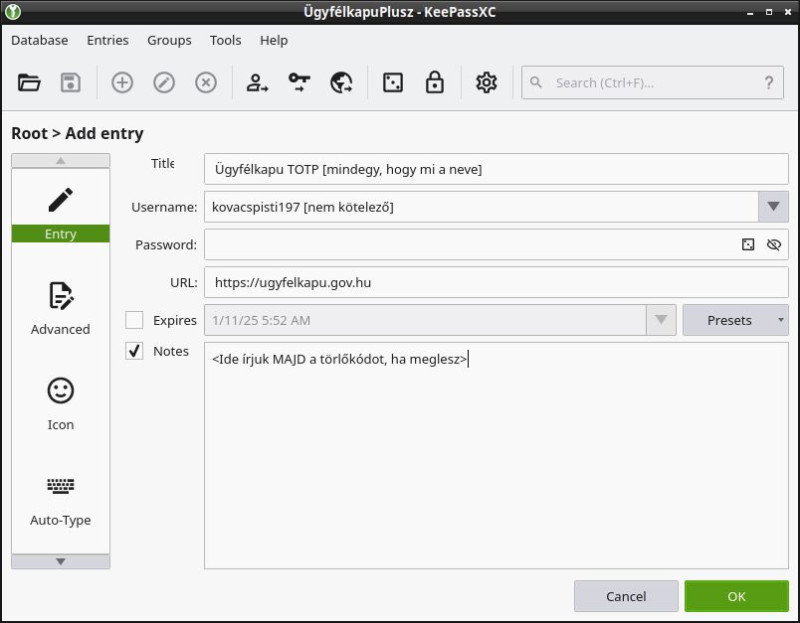Copy password key toolbar icon
800x623 pixels.
tap(299, 83)
